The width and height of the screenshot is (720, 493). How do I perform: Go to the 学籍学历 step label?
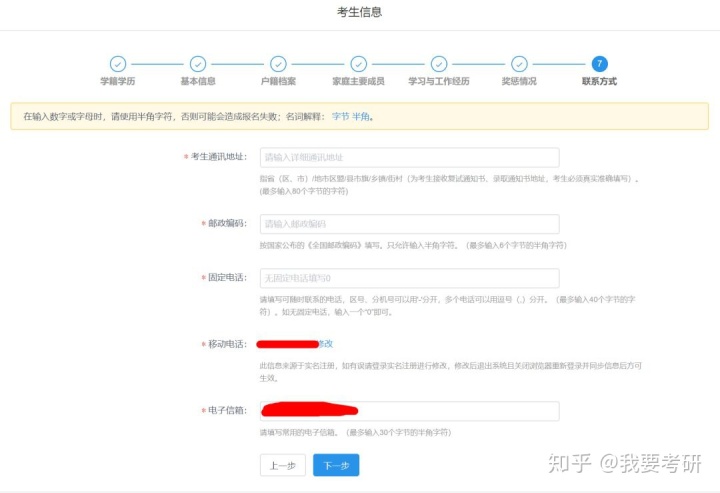click(x=118, y=81)
